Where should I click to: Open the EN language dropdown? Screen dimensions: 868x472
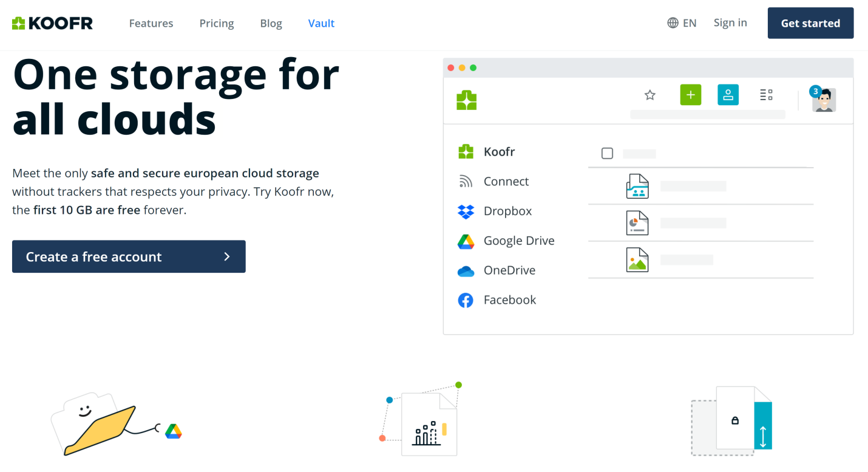[x=682, y=22]
